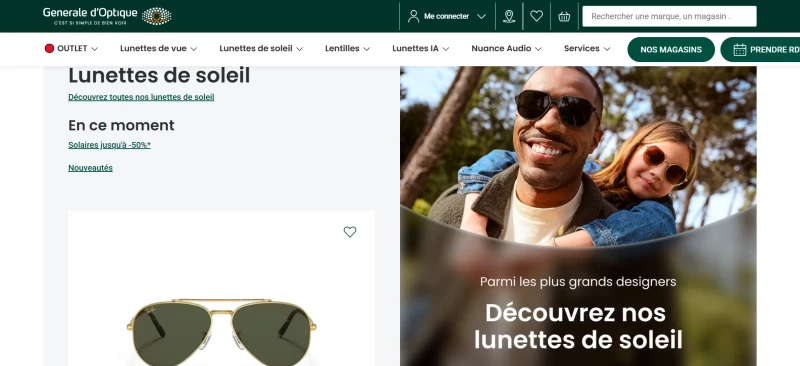Screen dimensions: 800x366
Task: Open the OUTLET menu
Action: point(72,48)
